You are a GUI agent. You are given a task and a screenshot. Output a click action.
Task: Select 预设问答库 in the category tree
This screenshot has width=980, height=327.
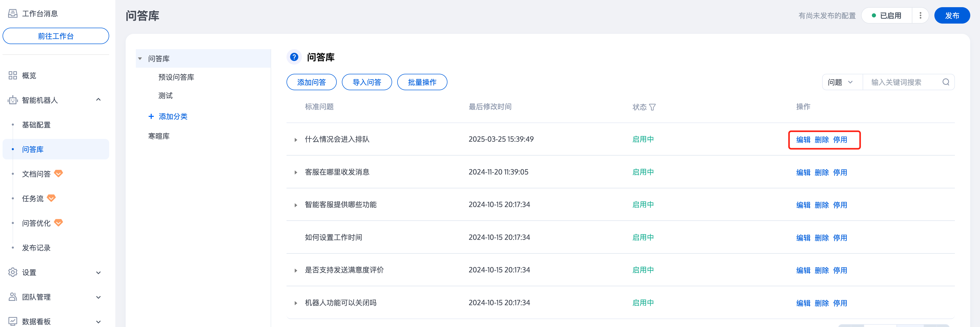176,77
